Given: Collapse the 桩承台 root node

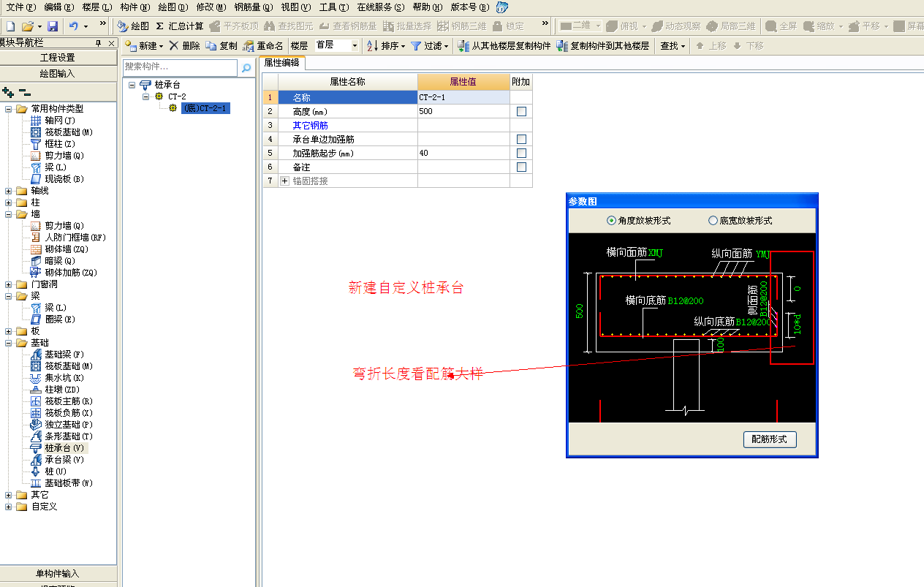Looking at the screenshot, I should [132, 85].
